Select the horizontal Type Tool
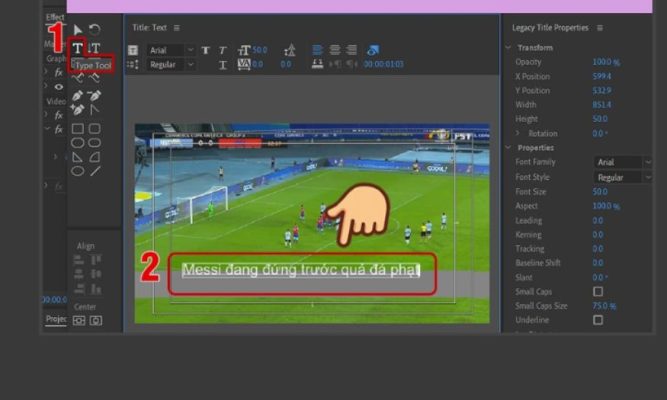Screen dimensions: 667x400 78,48
